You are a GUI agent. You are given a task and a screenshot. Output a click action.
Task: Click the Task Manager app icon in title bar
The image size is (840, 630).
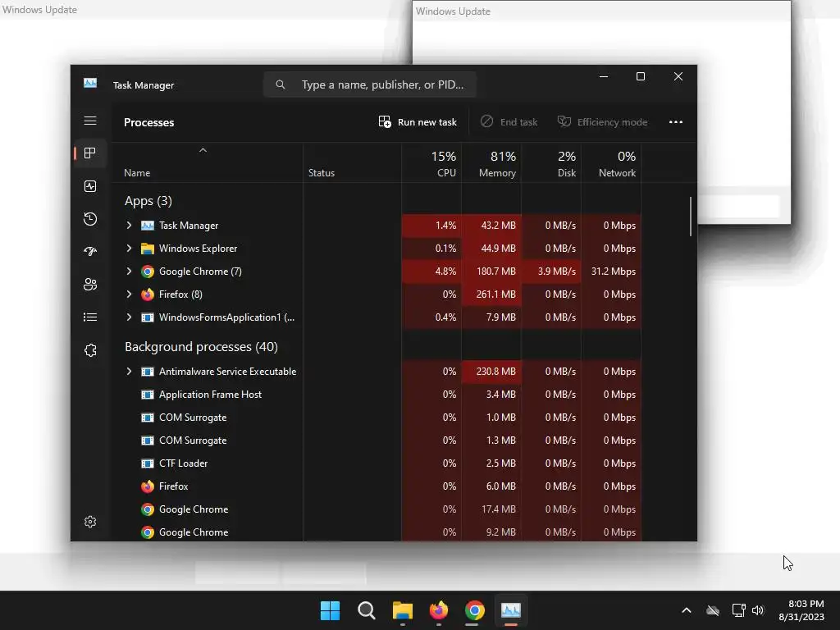(90, 84)
